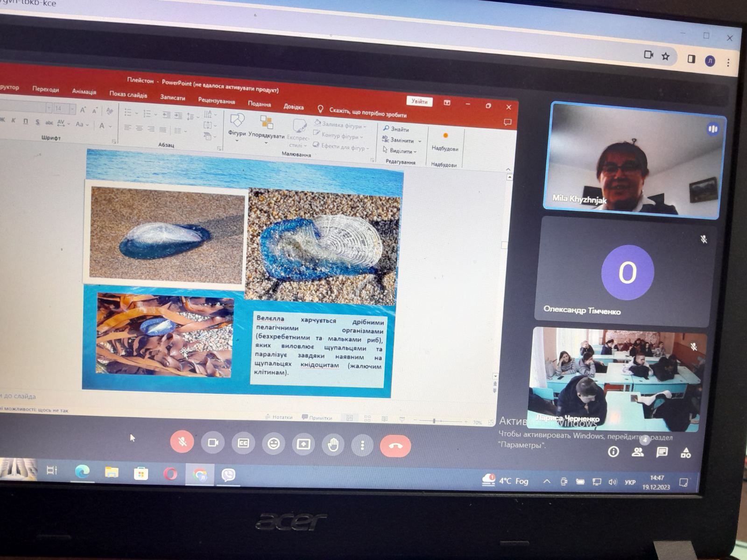Click the Увійти sign-in button
The image size is (747, 560).
419,101
